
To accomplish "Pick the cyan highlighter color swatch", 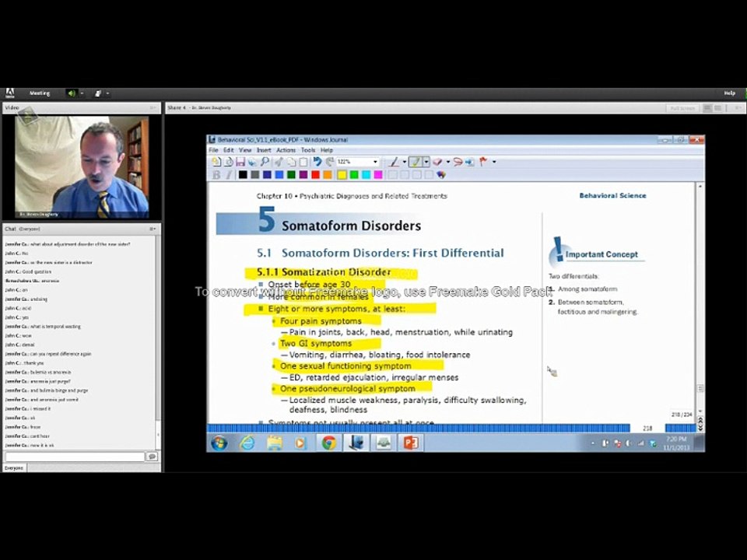I will (366, 175).
